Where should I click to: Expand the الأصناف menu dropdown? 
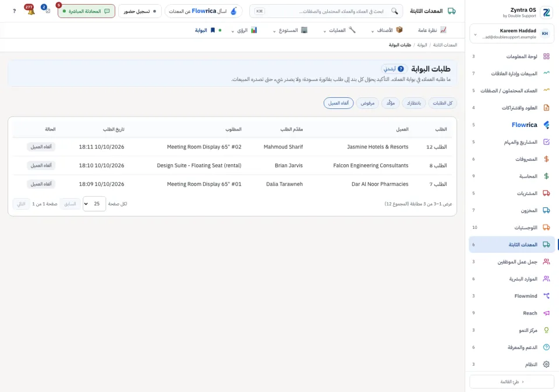[x=387, y=30]
